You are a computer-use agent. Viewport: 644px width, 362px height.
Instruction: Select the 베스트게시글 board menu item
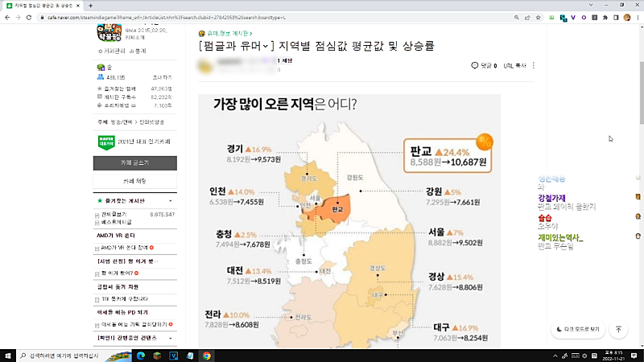[115, 221]
